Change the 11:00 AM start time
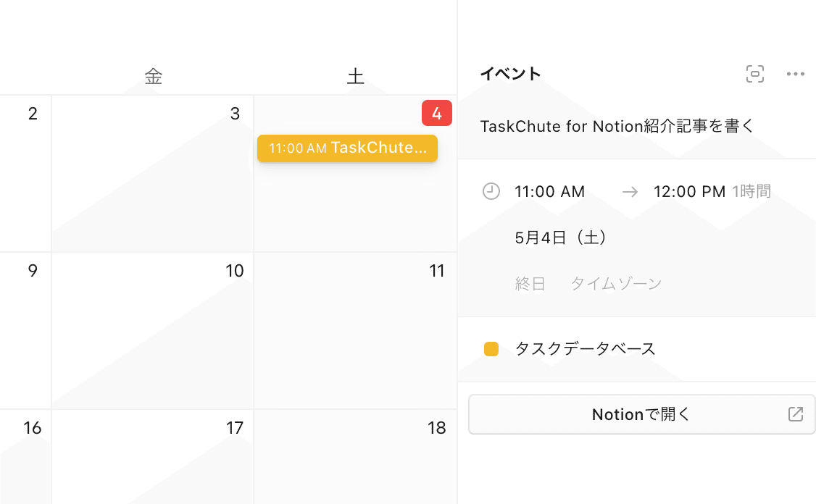The height and width of the screenshot is (504, 816). pos(549,191)
